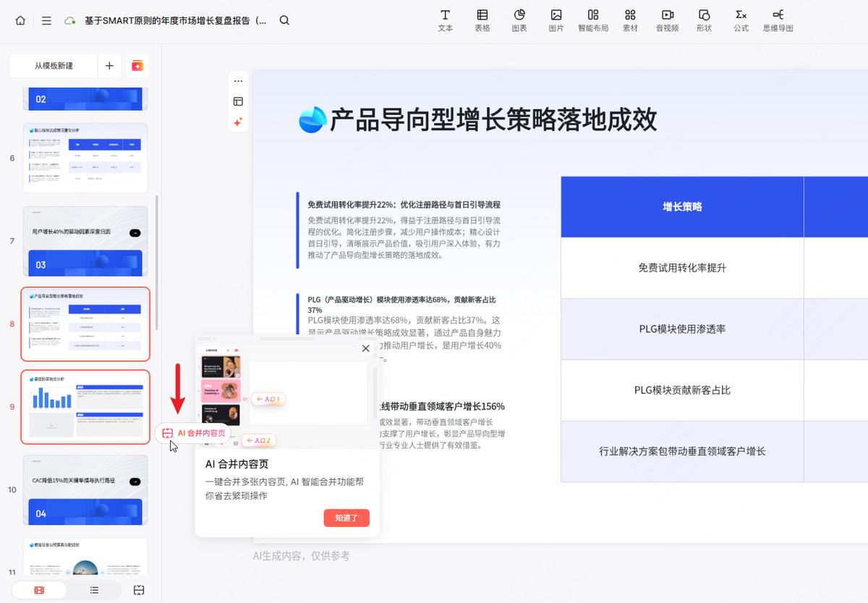
Task: Open slide layout icon beside canvas
Action: (238, 102)
